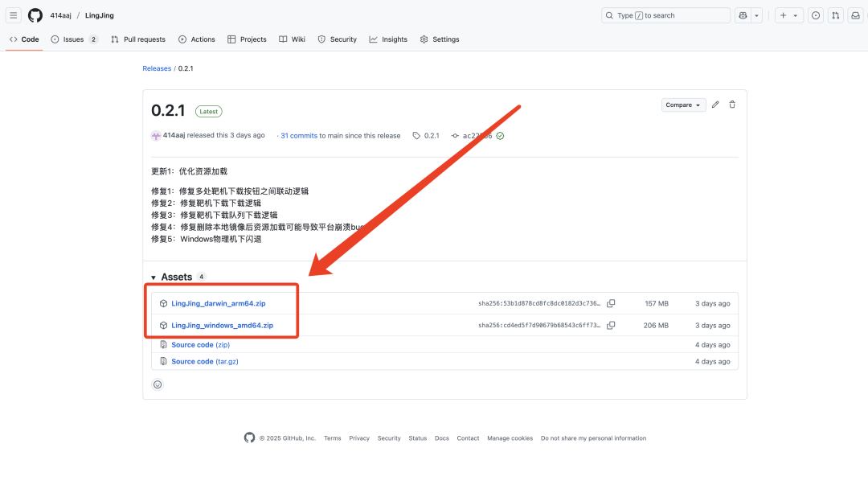Image resolution: width=868 pixels, height=493 pixels.
Task: Open the green check status icon
Action: (500, 136)
